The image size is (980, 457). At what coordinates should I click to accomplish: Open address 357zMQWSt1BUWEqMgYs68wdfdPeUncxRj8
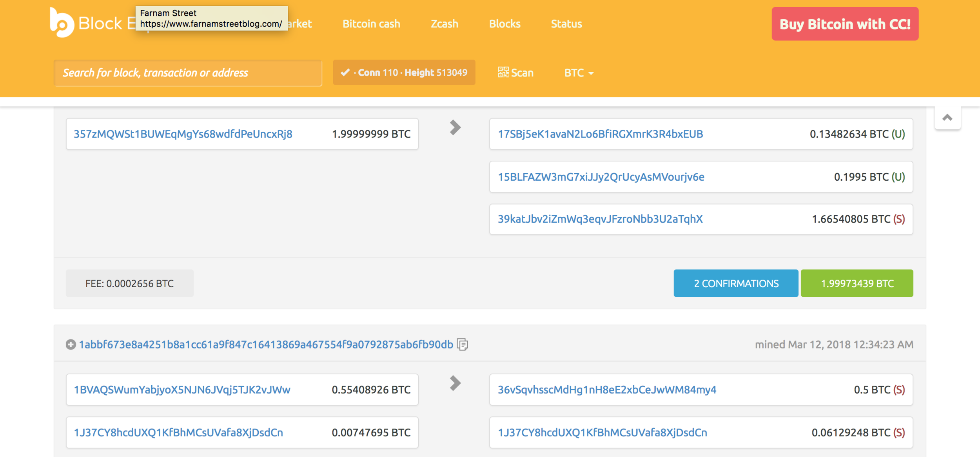[183, 134]
